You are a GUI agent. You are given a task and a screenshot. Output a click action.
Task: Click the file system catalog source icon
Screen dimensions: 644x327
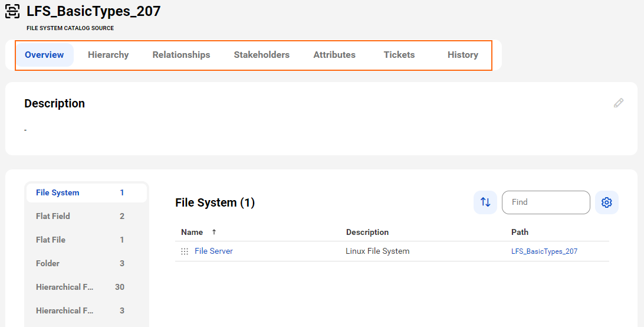click(12, 11)
